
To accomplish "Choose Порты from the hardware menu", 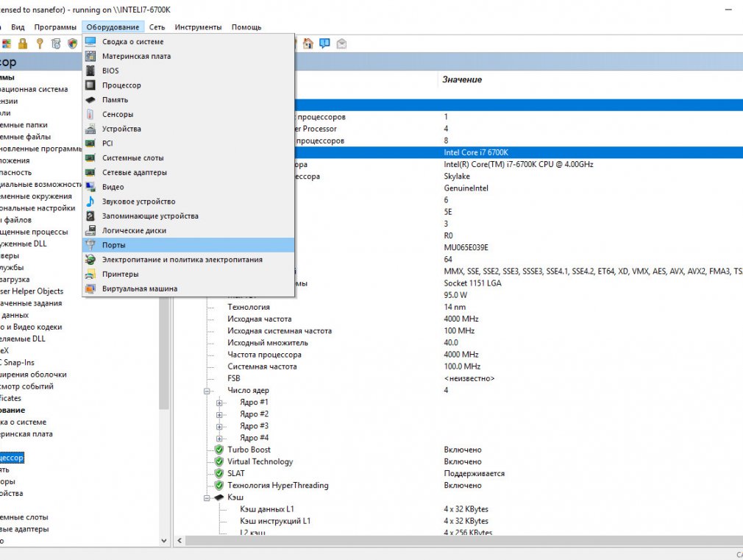I will pos(188,245).
